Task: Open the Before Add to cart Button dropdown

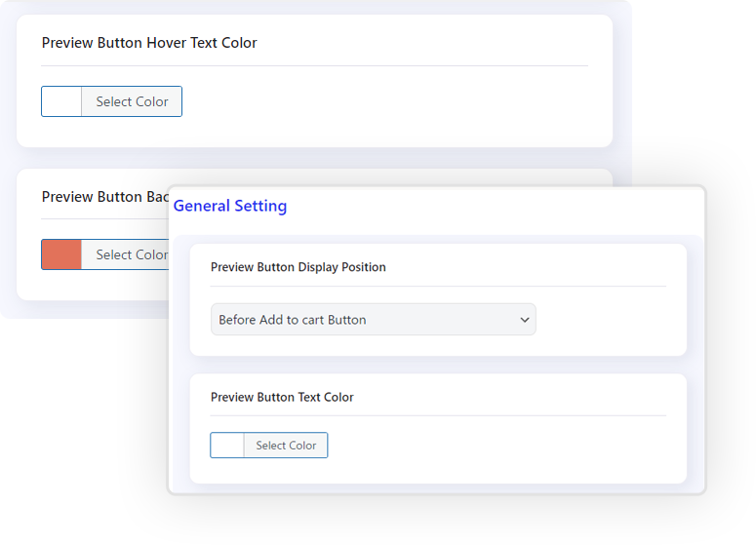Action: tap(374, 320)
